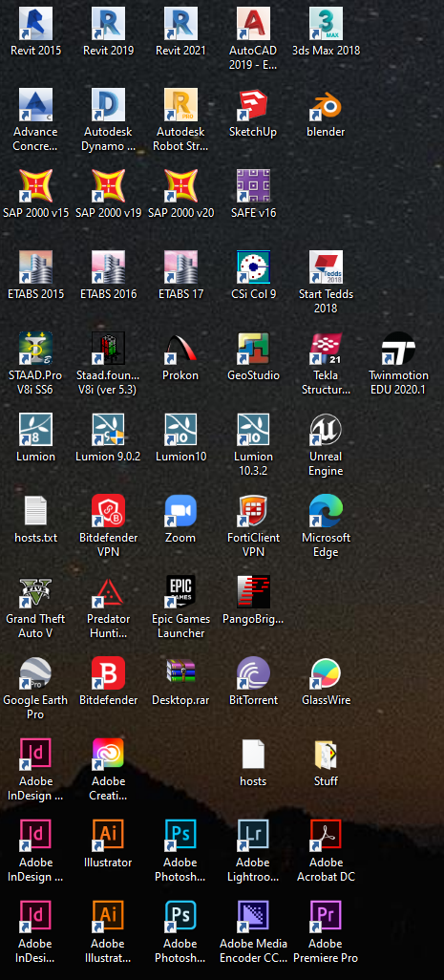This screenshot has height=980, width=444.
Task: Click the Start Tedds 2018 shortcut
Action: 326,267
